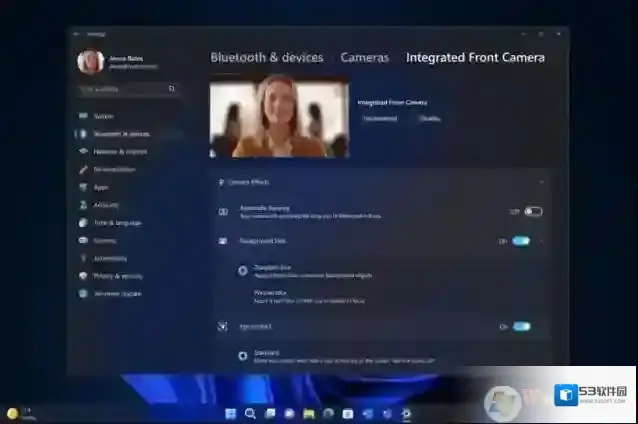The width and height of the screenshot is (638, 424).
Task: Open the System settings category
Action: (104, 116)
